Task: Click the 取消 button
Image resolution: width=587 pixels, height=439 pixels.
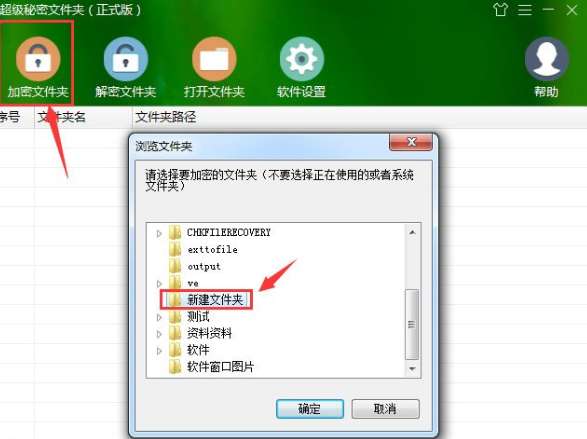Action: [x=385, y=409]
